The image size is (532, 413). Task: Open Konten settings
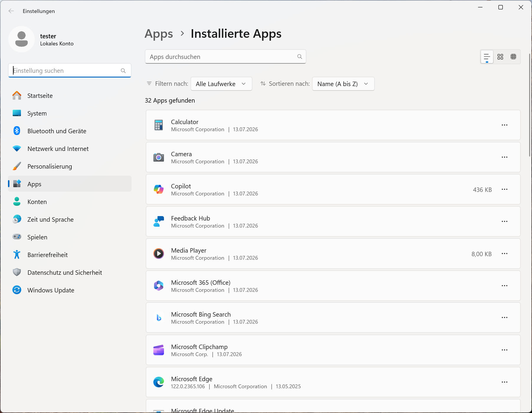tap(70, 202)
